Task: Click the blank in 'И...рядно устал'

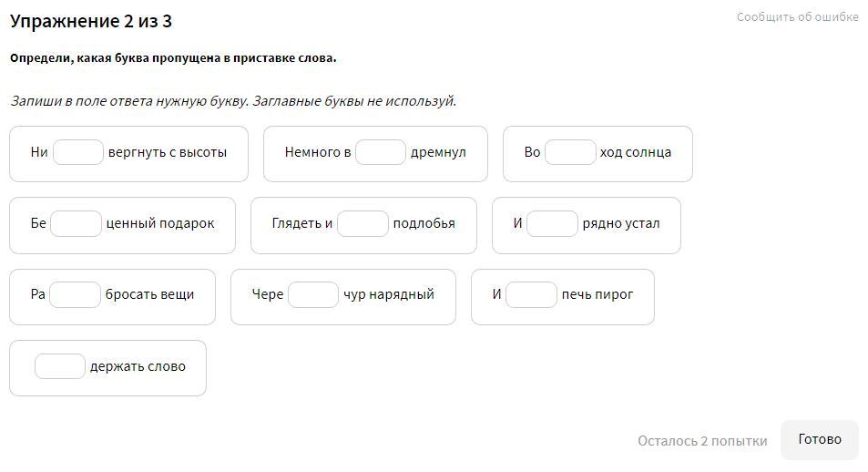Action: coord(552,223)
